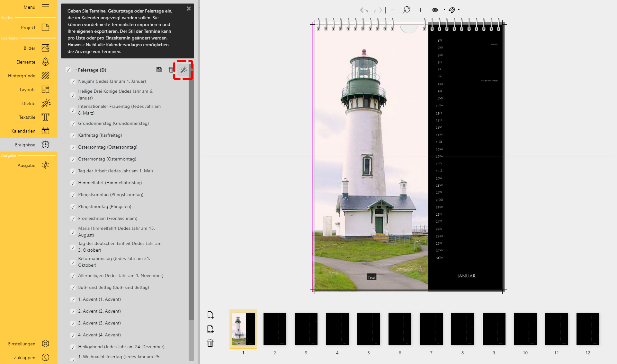Delete page with trash icon

tap(210, 343)
